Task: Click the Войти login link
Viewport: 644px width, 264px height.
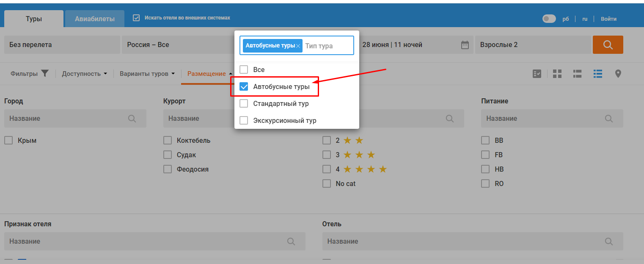Action: coord(608,19)
